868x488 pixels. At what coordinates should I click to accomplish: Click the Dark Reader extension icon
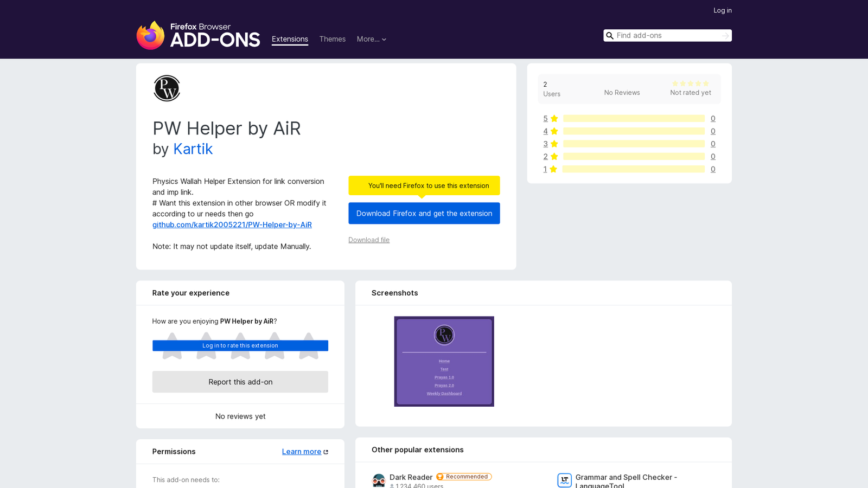(379, 480)
